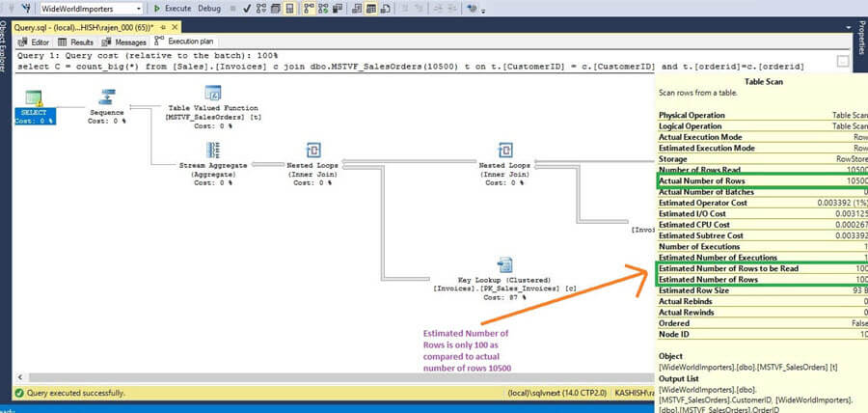Switch to the Messages tab
Viewport: 868px width, 413px height.
[x=124, y=42]
